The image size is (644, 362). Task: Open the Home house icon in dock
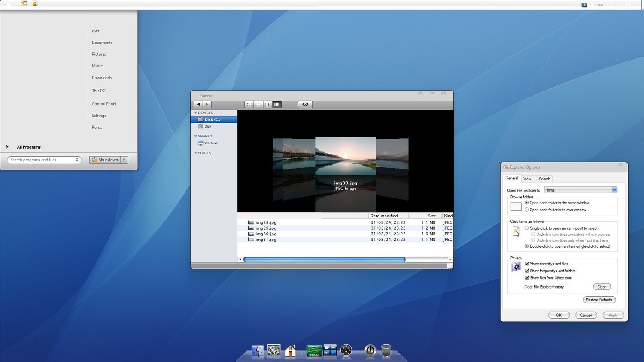click(291, 350)
